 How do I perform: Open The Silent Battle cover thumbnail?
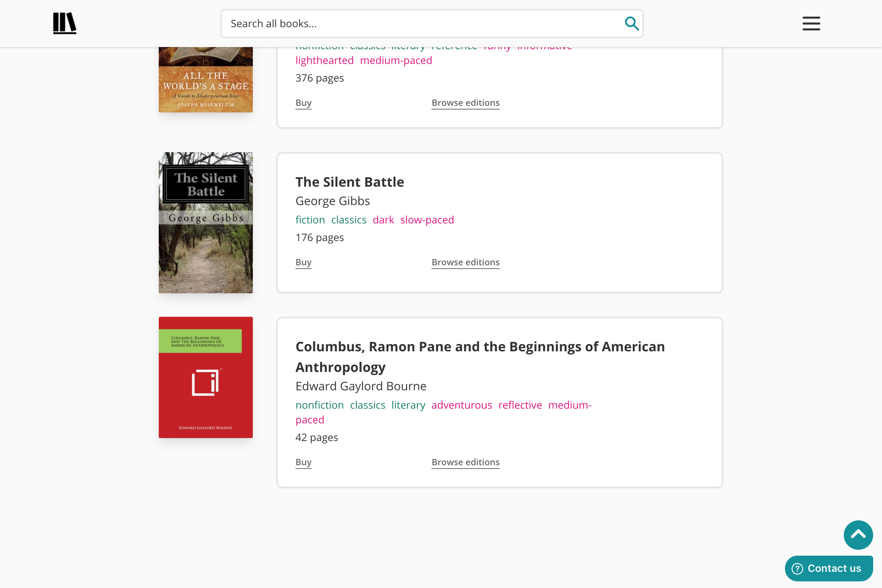205,222
